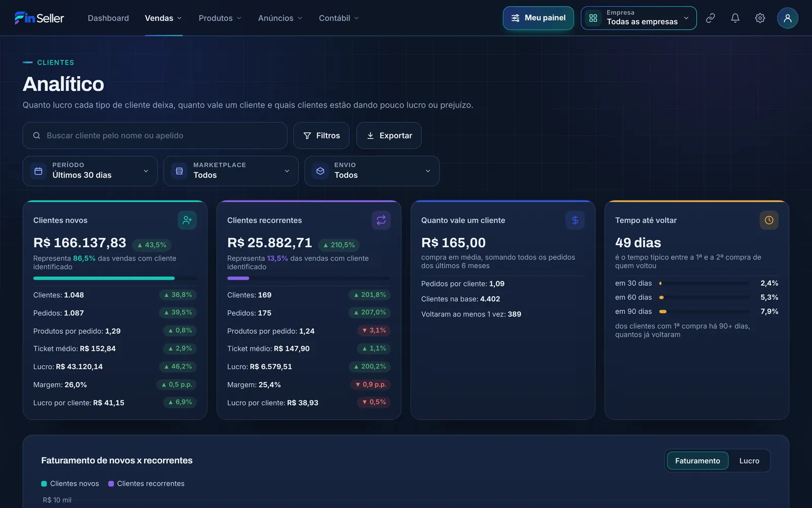This screenshot has height=508, width=812.
Task: Click the CLIENTES breadcrumb label
Action: click(x=55, y=62)
